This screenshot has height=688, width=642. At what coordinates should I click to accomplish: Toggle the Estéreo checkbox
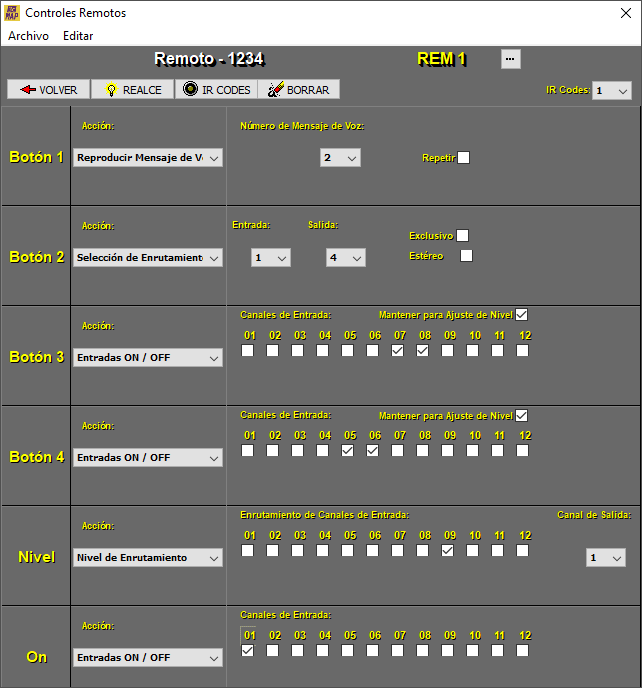point(466,256)
